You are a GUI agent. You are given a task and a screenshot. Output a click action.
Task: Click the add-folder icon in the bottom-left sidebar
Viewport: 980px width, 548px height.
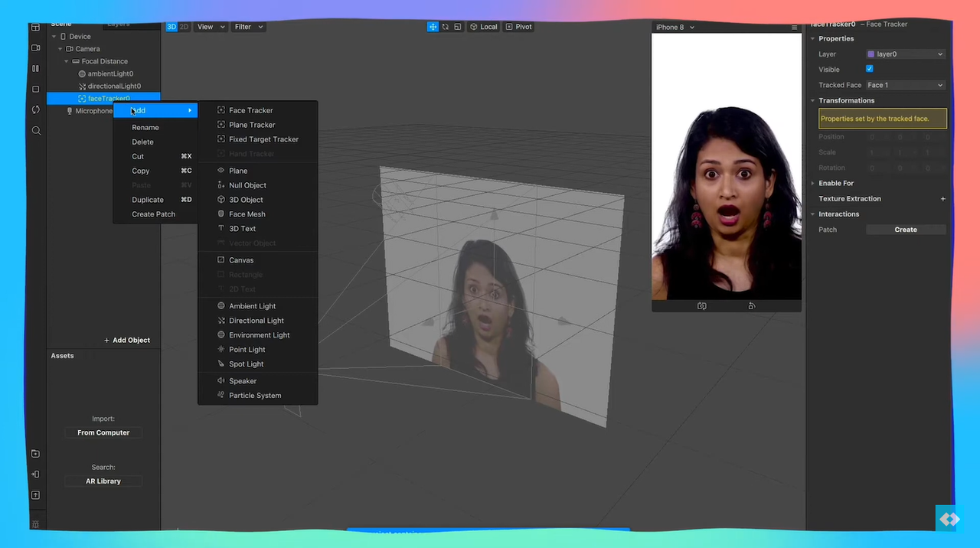(x=35, y=454)
